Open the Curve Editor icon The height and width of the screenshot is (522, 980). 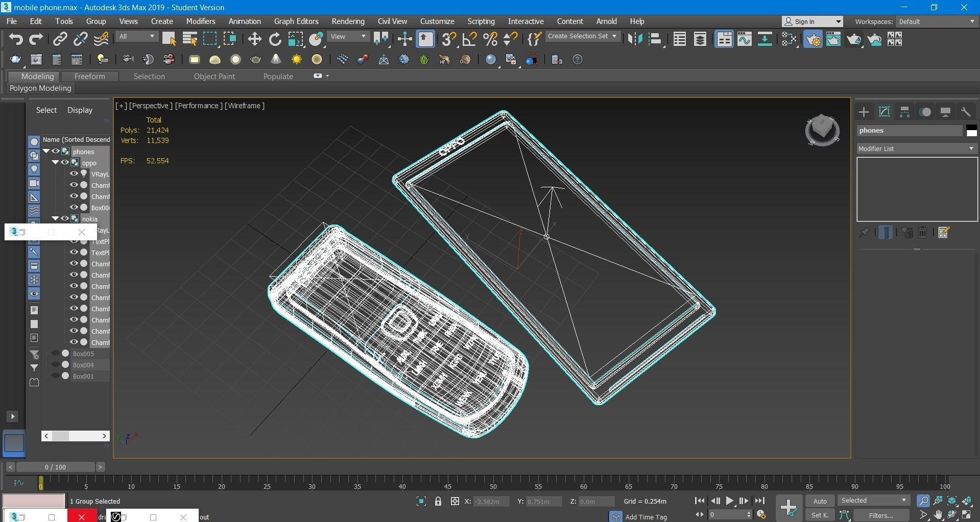coord(744,39)
